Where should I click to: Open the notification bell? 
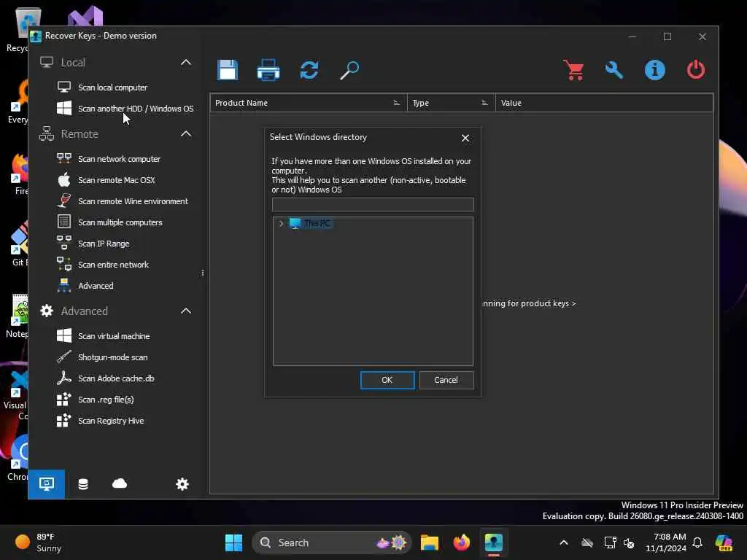697,542
